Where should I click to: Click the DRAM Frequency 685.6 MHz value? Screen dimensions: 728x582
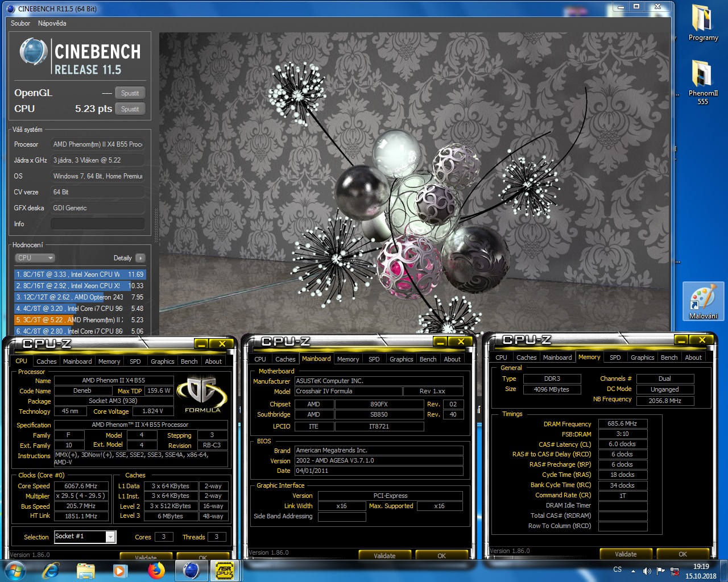[x=623, y=423]
